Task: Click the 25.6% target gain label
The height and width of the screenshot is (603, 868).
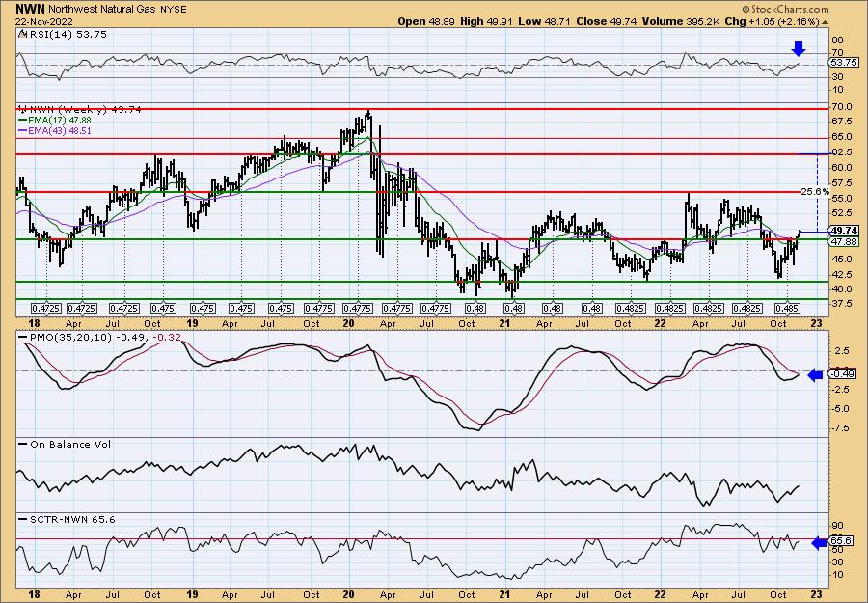Action: click(x=815, y=192)
